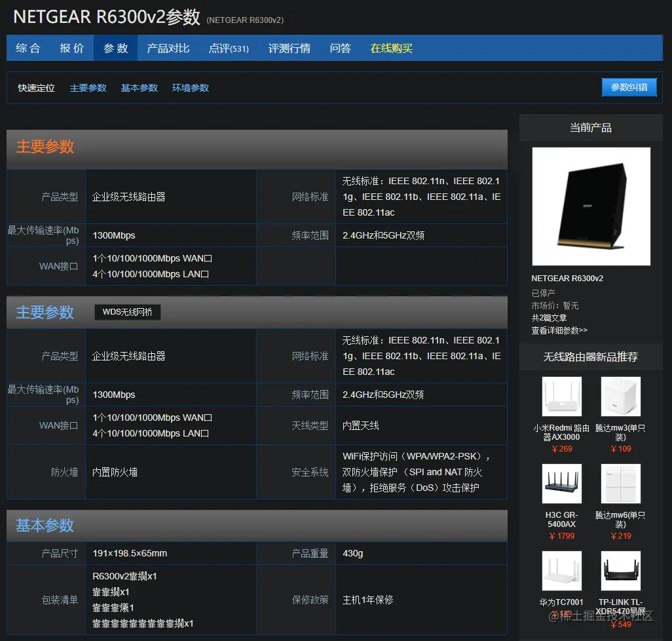Click the 参数纠错 correction button
The height and width of the screenshot is (641, 672).
pyautogui.click(x=629, y=87)
